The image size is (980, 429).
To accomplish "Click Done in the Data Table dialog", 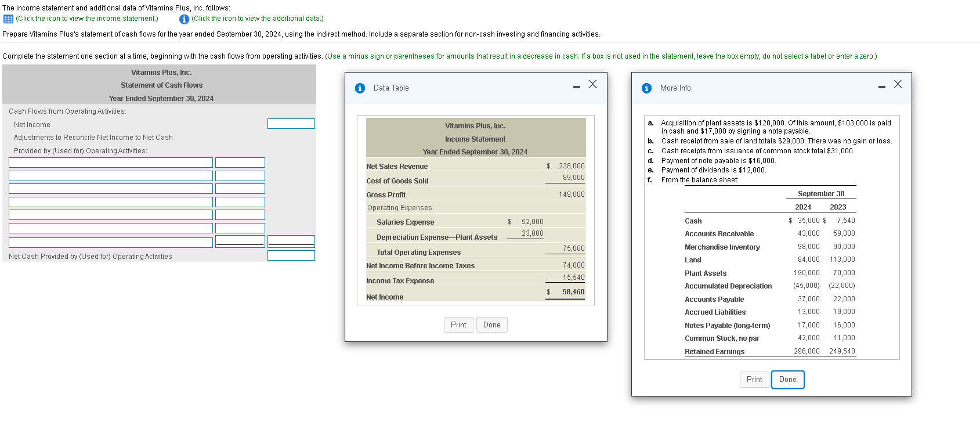I will [492, 325].
